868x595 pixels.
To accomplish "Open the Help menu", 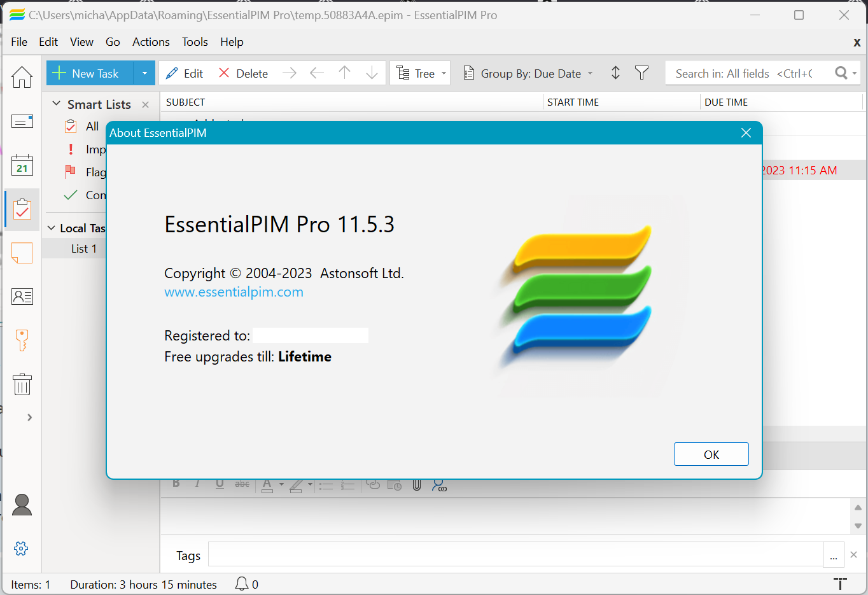I will [x=232, y=42].
